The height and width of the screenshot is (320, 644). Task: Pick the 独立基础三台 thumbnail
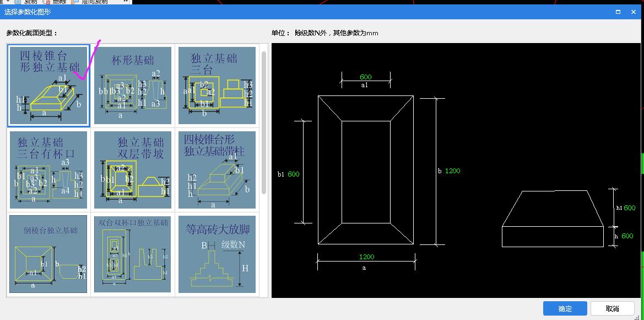217,85
